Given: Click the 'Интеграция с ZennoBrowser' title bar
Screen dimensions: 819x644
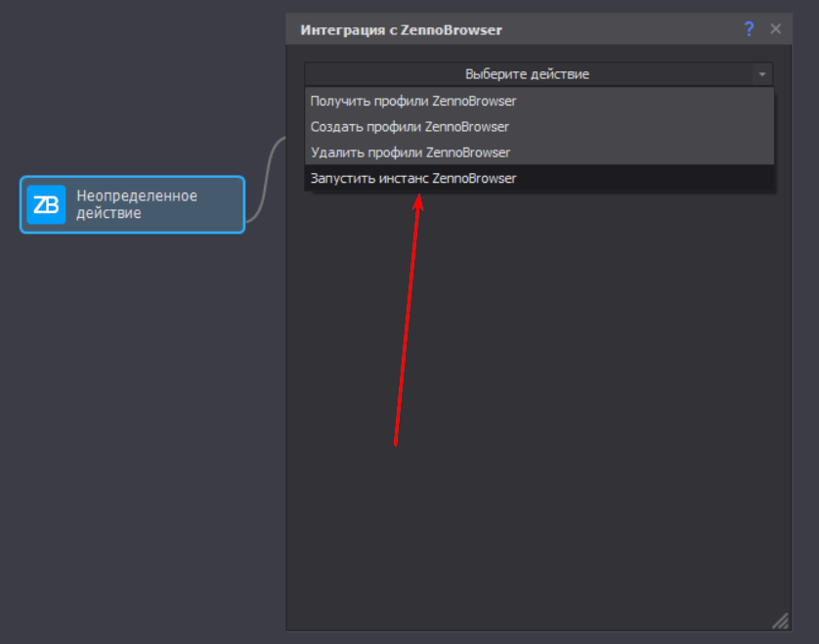Looking at the screenshot, I should (539, 29).
